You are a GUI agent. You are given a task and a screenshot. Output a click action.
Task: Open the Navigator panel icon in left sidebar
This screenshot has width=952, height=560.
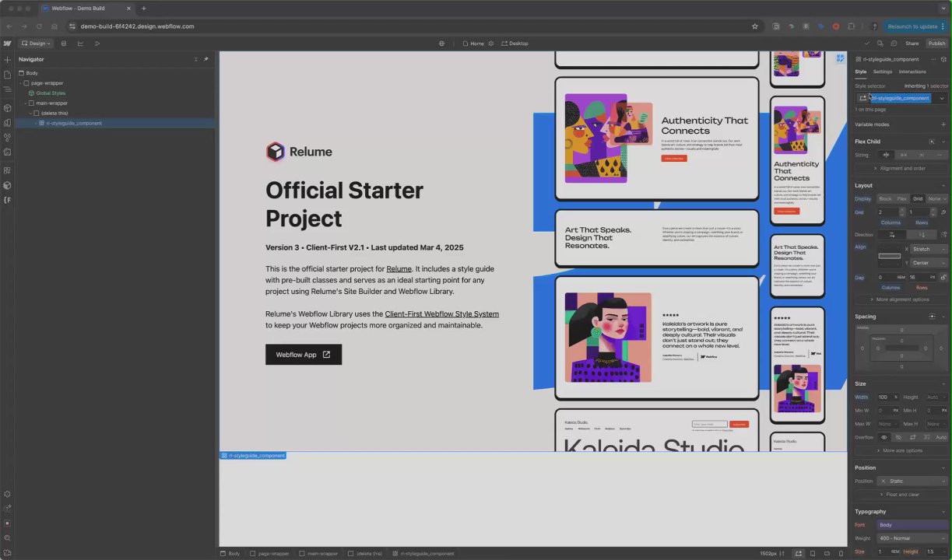coord(7,89)
